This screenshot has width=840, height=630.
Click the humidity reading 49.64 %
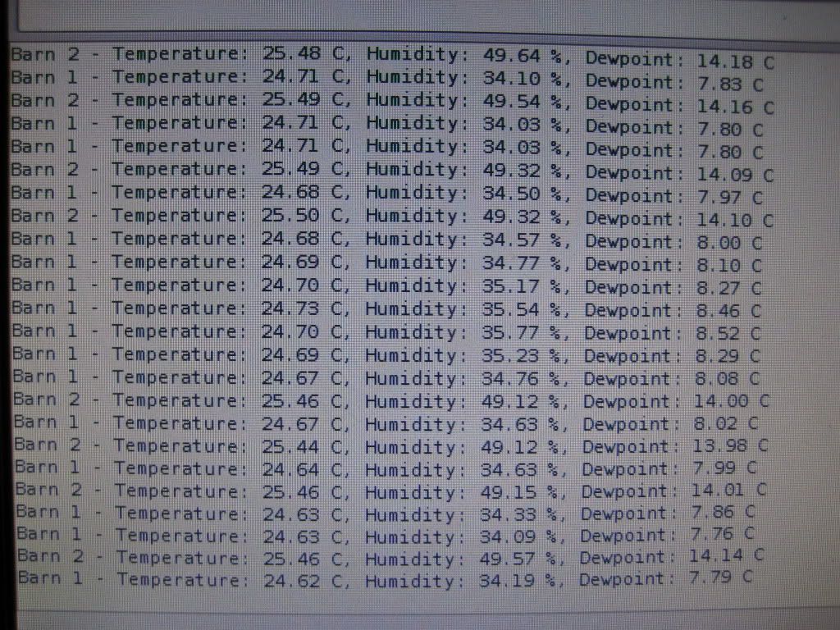(x=523, y=55)
